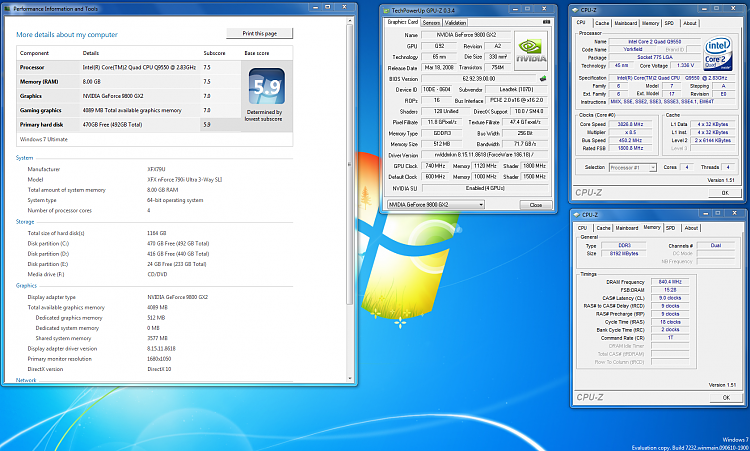Click the Primary hard disk row in the score table
Screen dimensions: 750x451
point(129,125)
